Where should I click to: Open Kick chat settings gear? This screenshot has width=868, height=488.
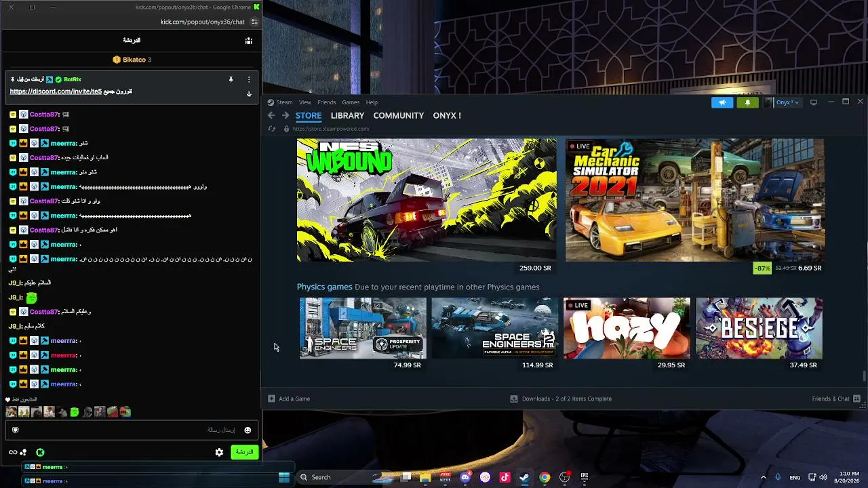click(x=219, y=452)
